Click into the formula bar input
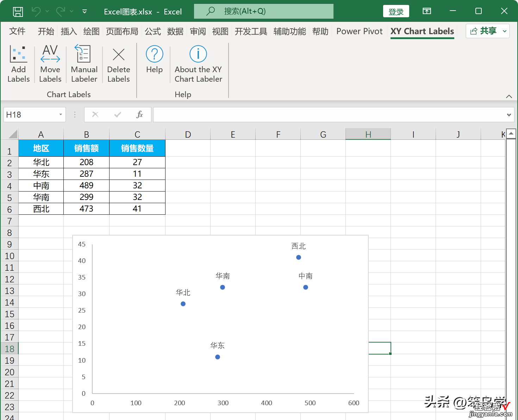This screenshot has width=518, height=420. pyautogui.click(x=329, y=115)
